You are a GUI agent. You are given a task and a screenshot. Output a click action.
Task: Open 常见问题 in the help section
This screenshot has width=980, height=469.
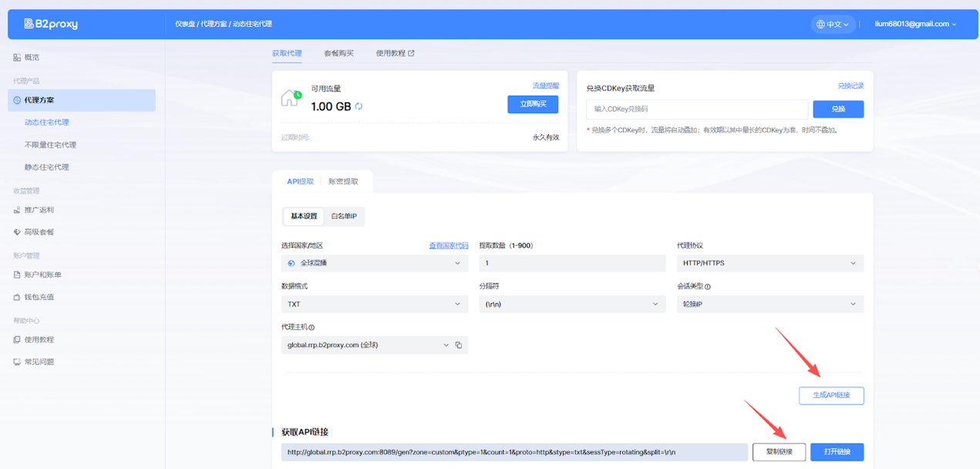tap(39, 362)
